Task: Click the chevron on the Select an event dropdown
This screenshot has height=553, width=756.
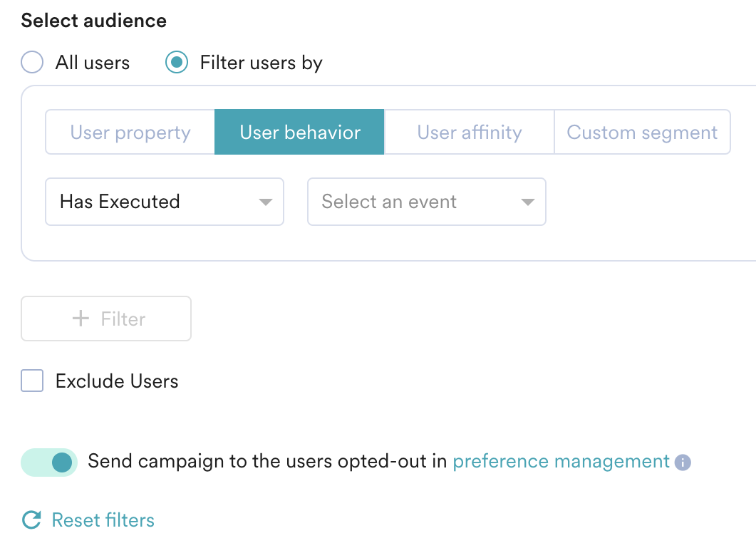Action: [527, 202]
